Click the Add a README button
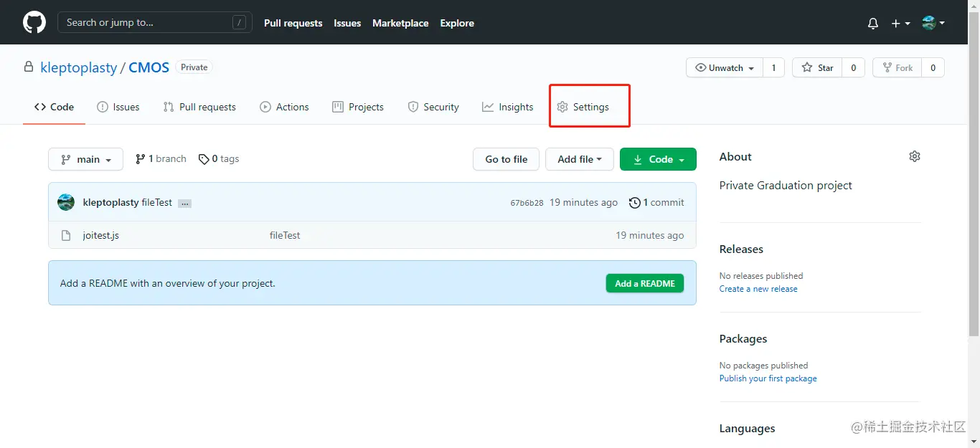The height and width of the screenshot is (448, 980). (645, 283)
